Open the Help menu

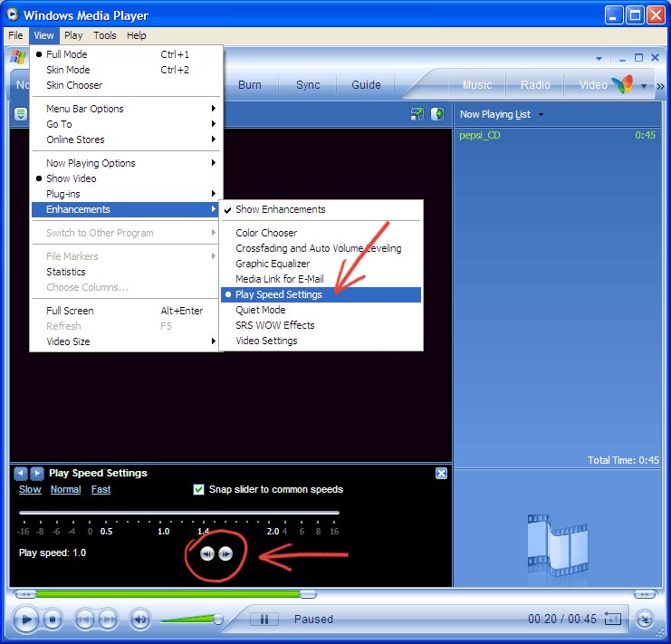(x=137, y=35)
